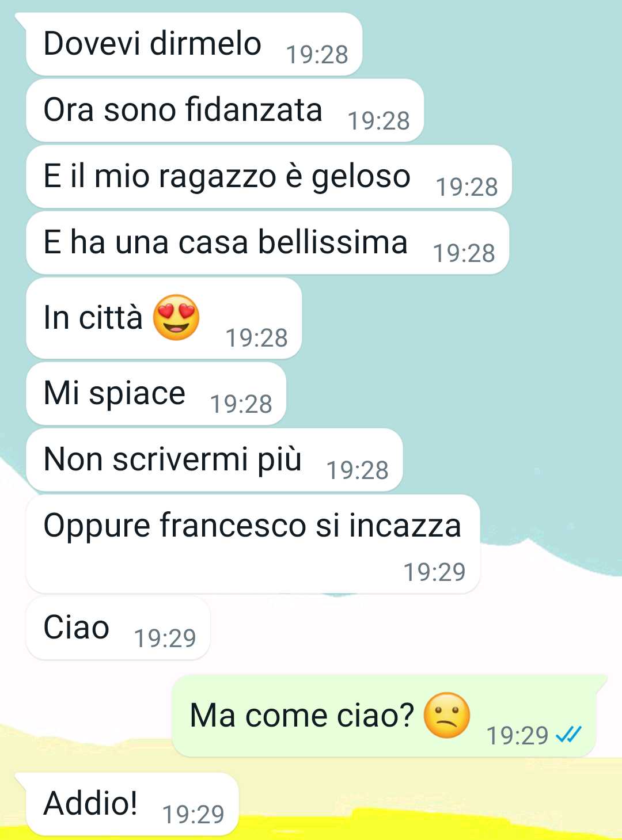622x840 pixels.
Task: Tap the 19:29 timestamp on green sent bubble
Action: (x=518, y=735)
